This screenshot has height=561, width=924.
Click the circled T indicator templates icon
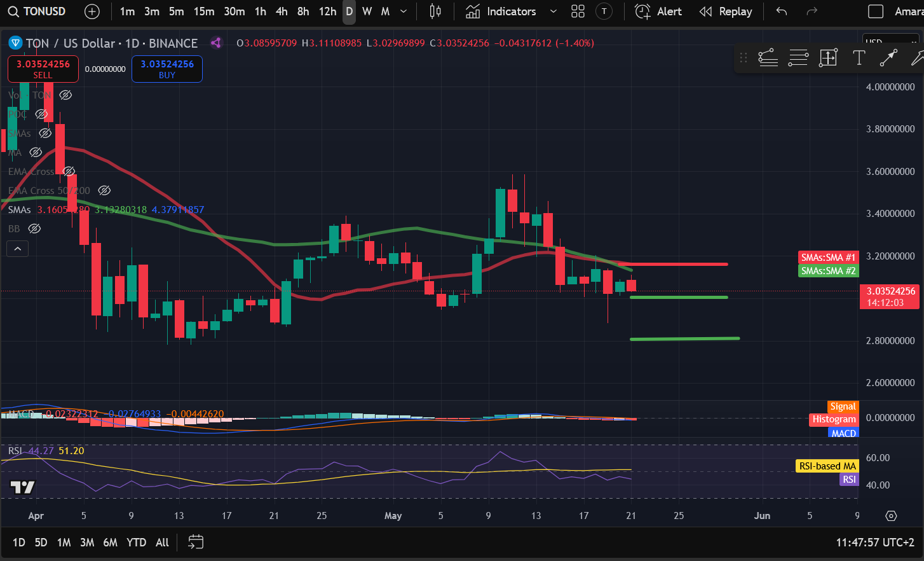pyautogui.click(x=604, y=11)
